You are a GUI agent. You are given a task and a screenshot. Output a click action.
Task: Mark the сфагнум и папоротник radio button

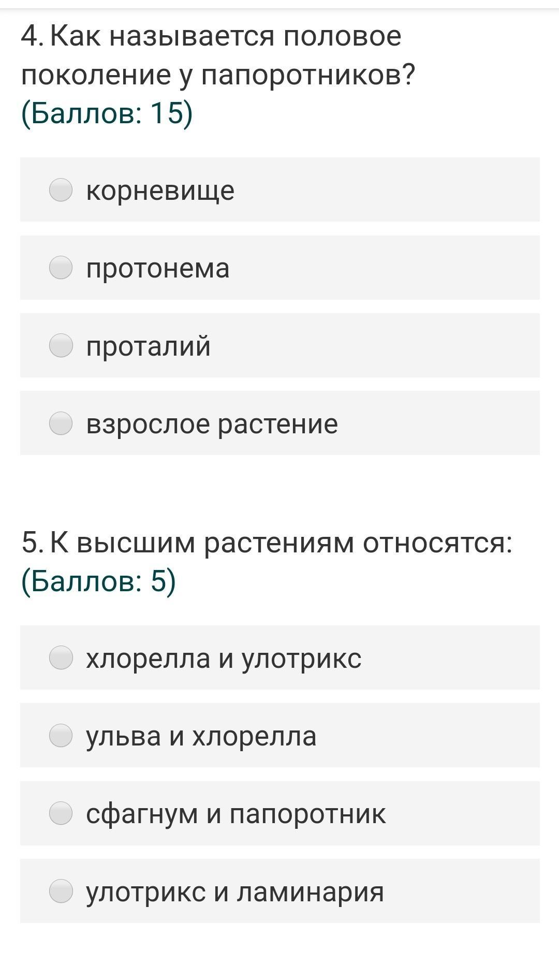click(61, 813)
